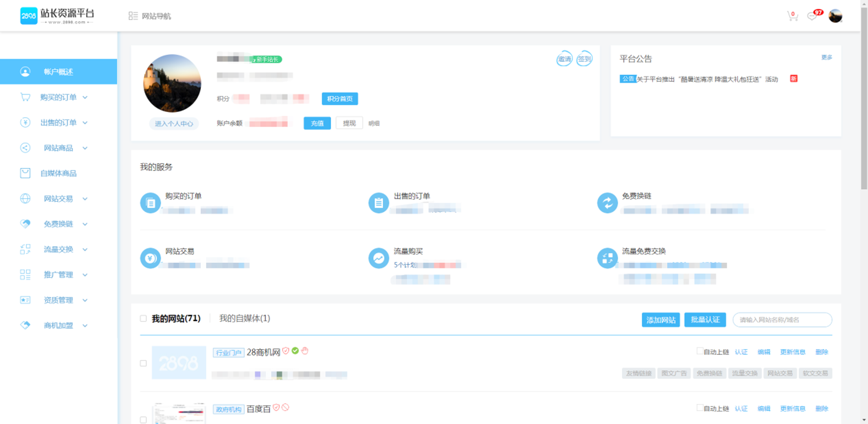Viewport: 868px width, 424px height.
Task: Open 帐户概述 menu label in sidebar
Action: click(58, 72)
